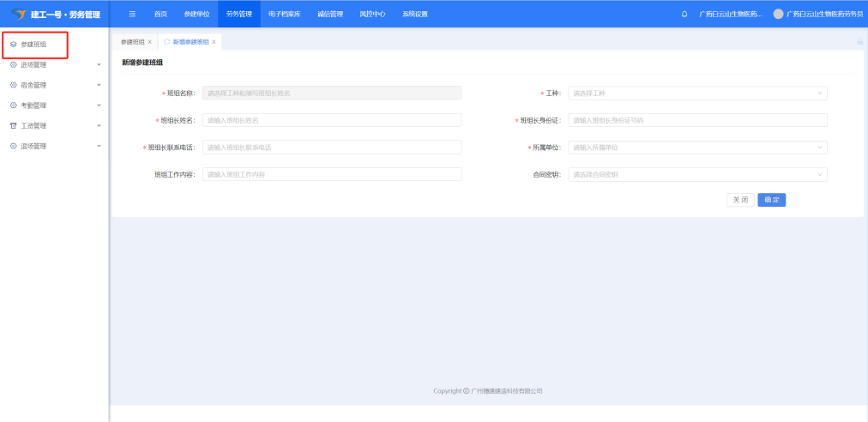The width and height of the screenshot is (868, 422).
Task: Click the 班组长姓名 input field
Action: [x=332, y=120]
